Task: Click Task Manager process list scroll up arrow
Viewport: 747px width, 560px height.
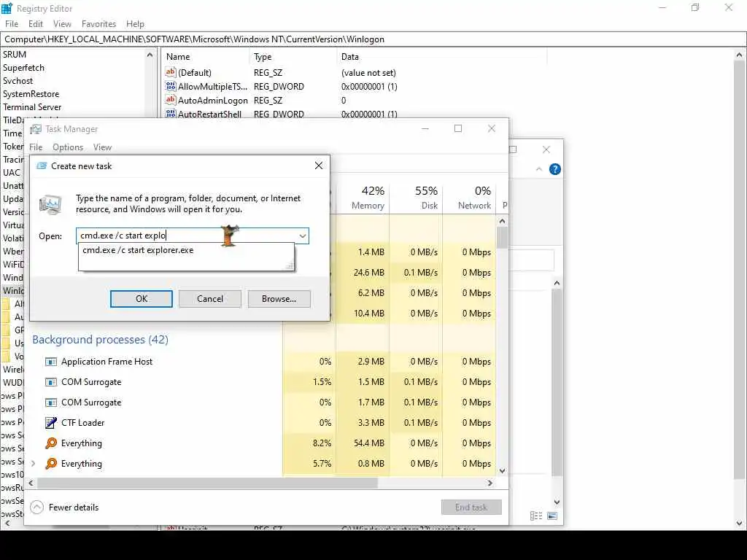Action: pos(502,221)
